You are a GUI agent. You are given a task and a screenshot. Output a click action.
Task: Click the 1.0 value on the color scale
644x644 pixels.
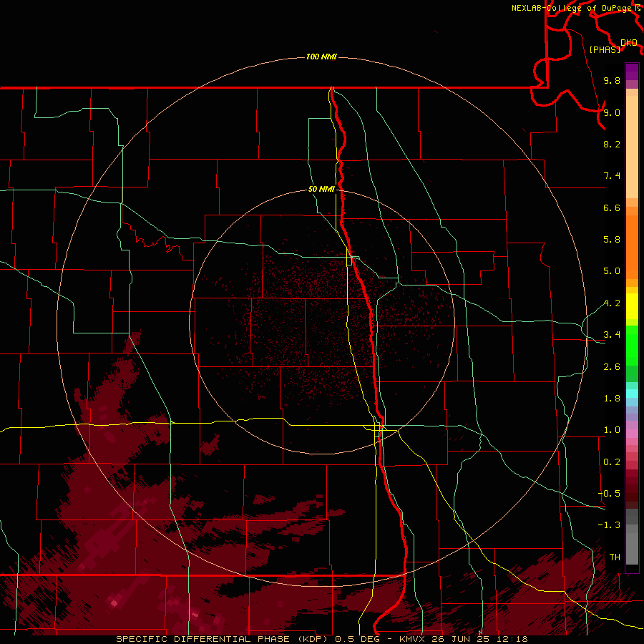pyautogui.click(x=612, y=430)
